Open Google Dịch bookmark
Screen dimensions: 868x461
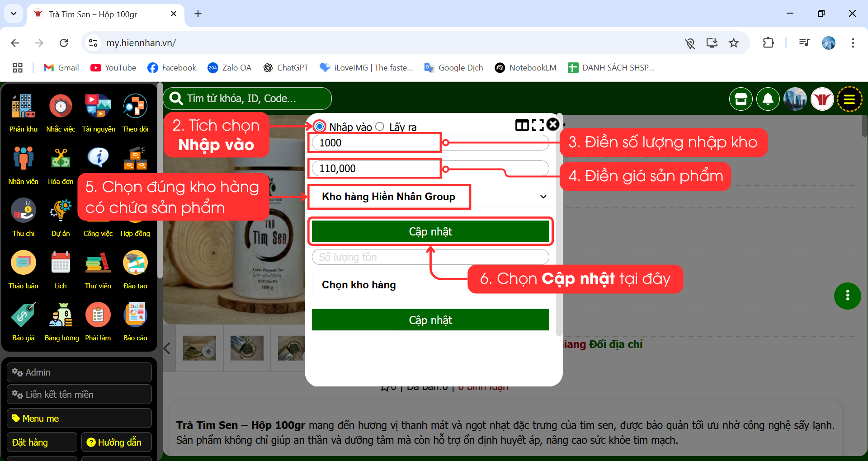[x=454, y=68]
